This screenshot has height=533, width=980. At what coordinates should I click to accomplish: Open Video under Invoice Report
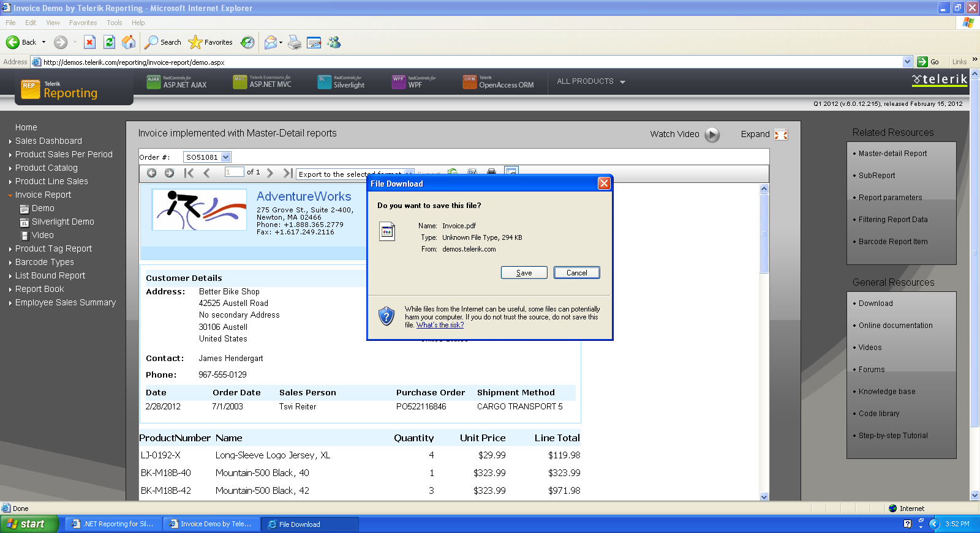click(42, 235)
